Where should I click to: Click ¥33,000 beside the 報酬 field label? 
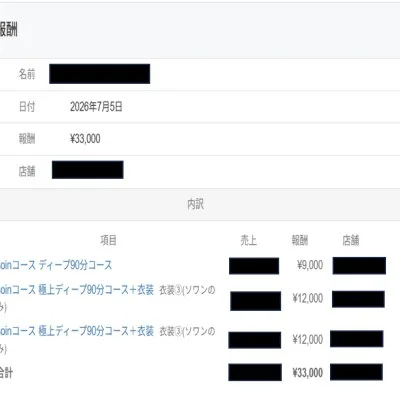click(x=85, y=139)
